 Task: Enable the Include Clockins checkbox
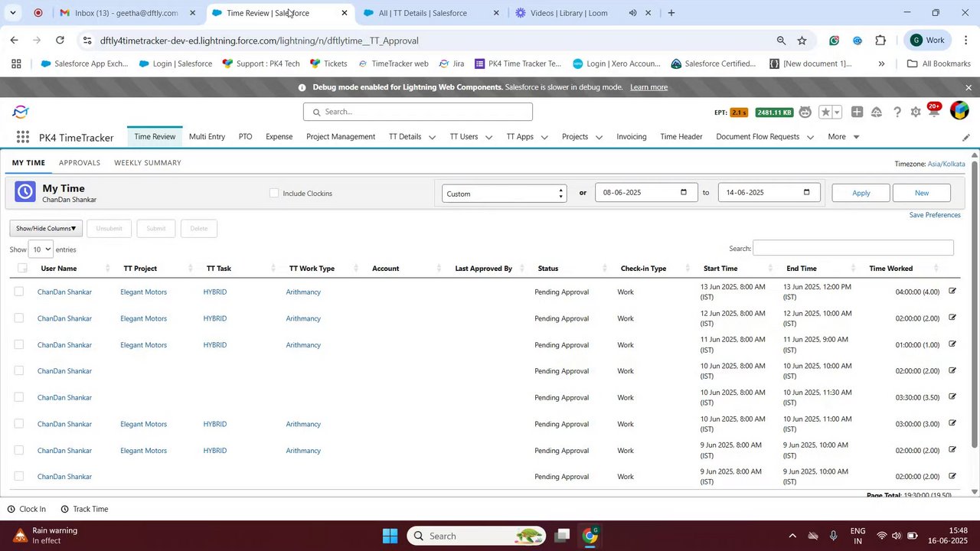274,193
